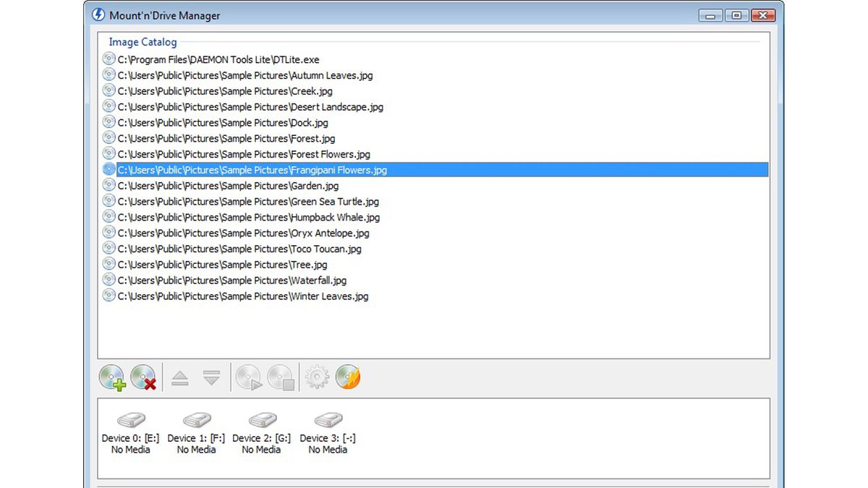Select Humpback Whale.jpg list entry
The image size is (868, 488).
pos(248,218)
